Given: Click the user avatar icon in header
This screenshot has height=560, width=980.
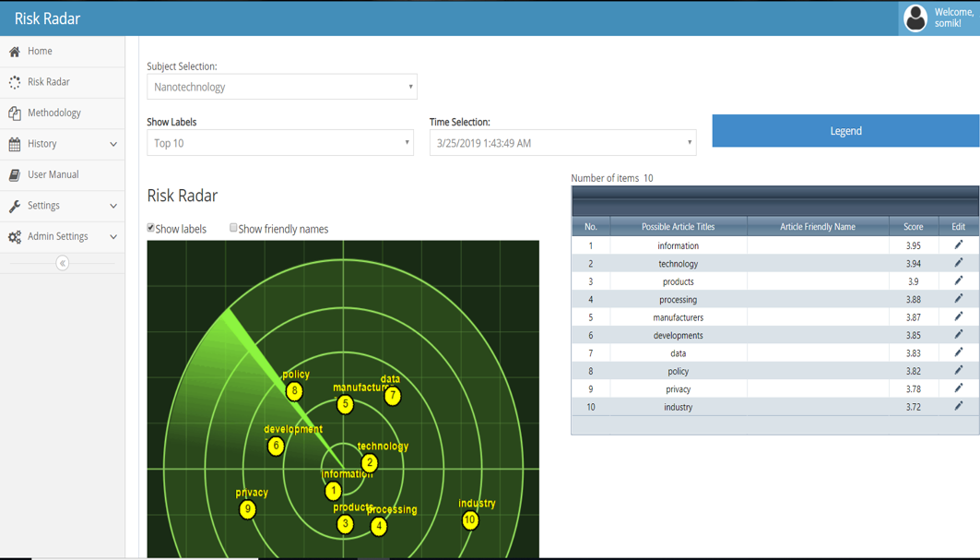Looking at the screenshot, I should [915, 18].
